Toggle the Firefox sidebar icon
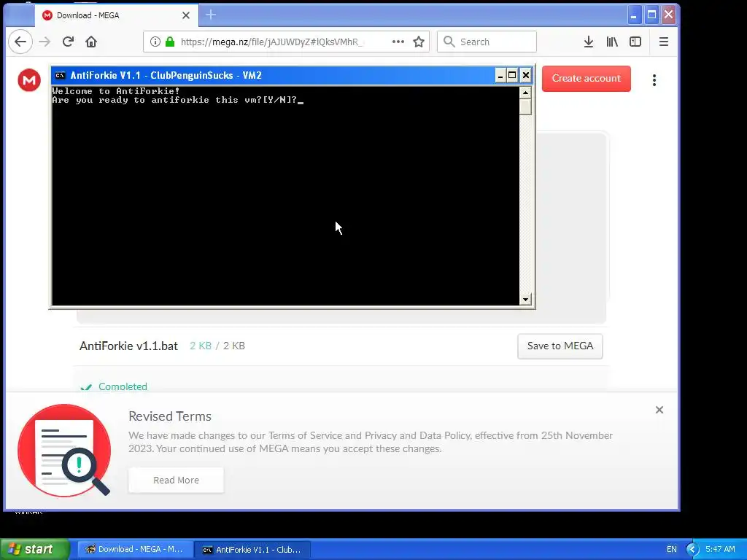747x560 pixels. pos(635,42)
